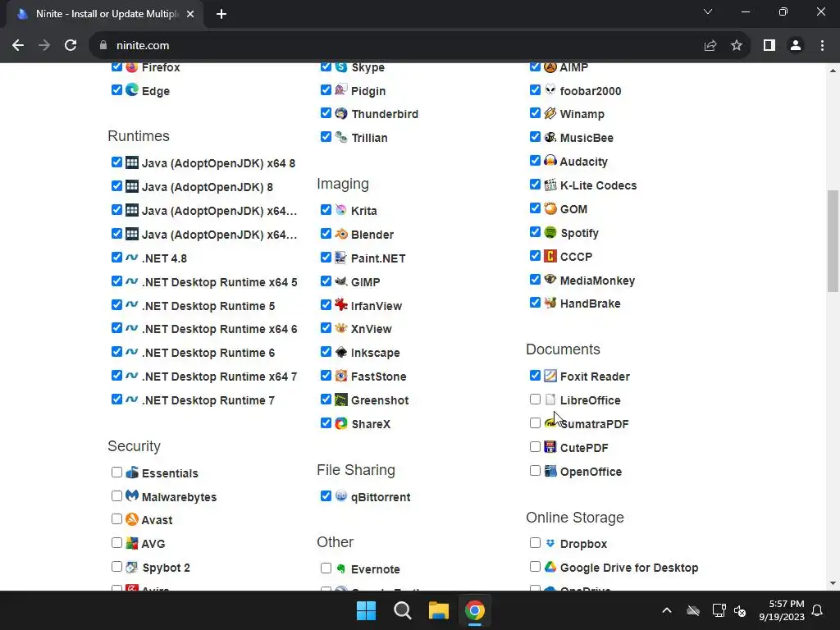Viewport: 840px width, 630px height.
Task: Select the OpenOffice checkbox
Action: pos(535,471)
